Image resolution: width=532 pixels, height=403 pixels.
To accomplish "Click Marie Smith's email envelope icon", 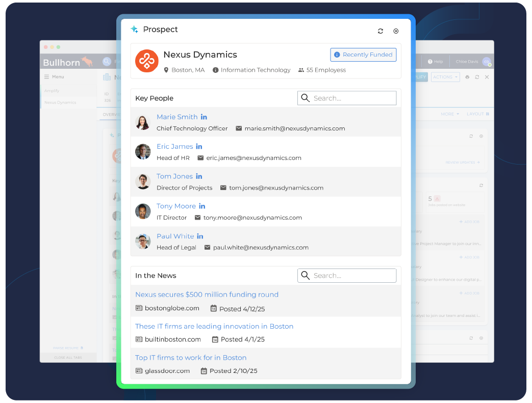I will (239, 128).
